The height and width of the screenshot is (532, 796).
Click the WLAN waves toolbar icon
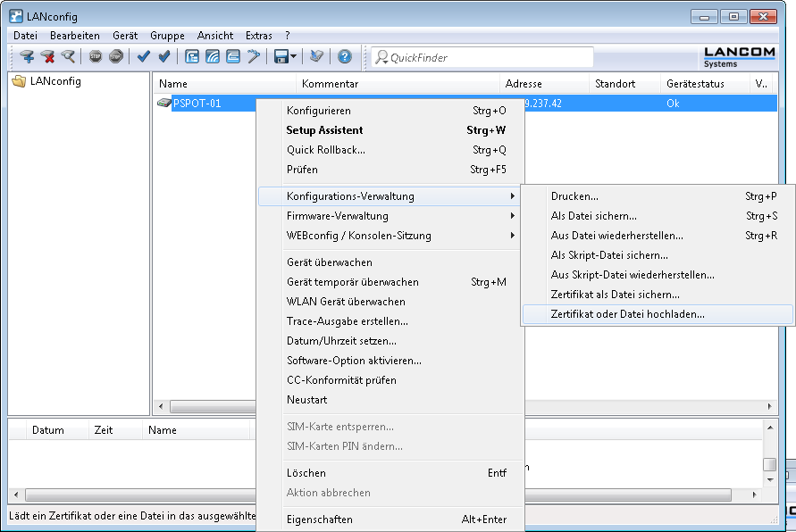[213, 57]
